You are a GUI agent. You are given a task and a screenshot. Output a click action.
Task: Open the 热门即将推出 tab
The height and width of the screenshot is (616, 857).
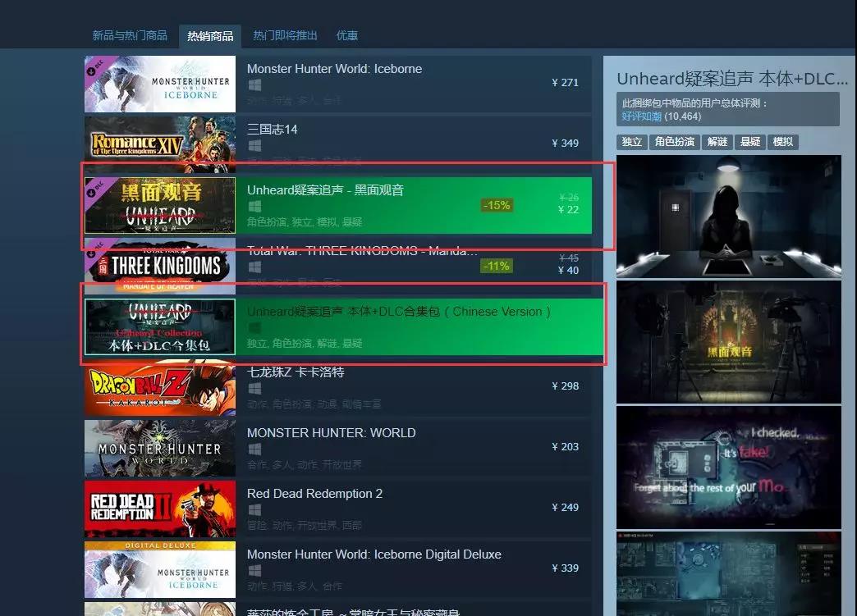pyautogui.click(x=286, y=35)
